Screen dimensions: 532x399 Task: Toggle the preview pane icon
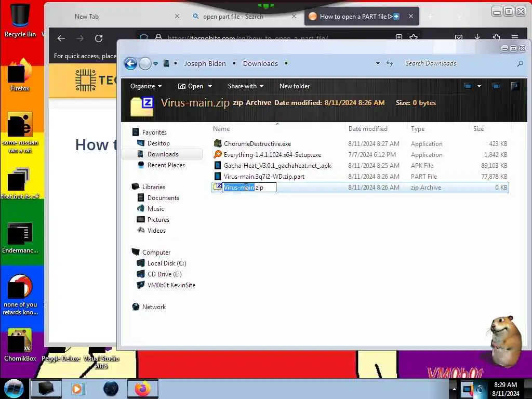[496, 86]
